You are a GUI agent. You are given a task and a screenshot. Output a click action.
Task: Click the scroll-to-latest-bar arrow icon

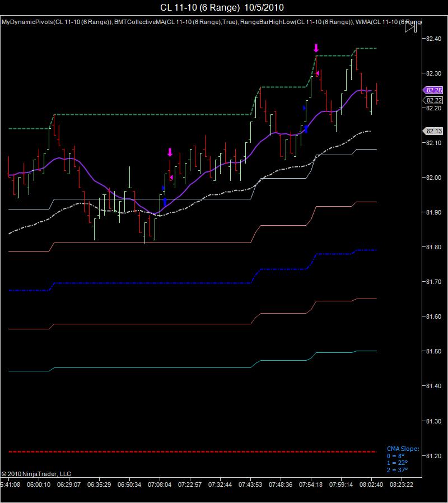pyautogui.click(x=410, y=27)
